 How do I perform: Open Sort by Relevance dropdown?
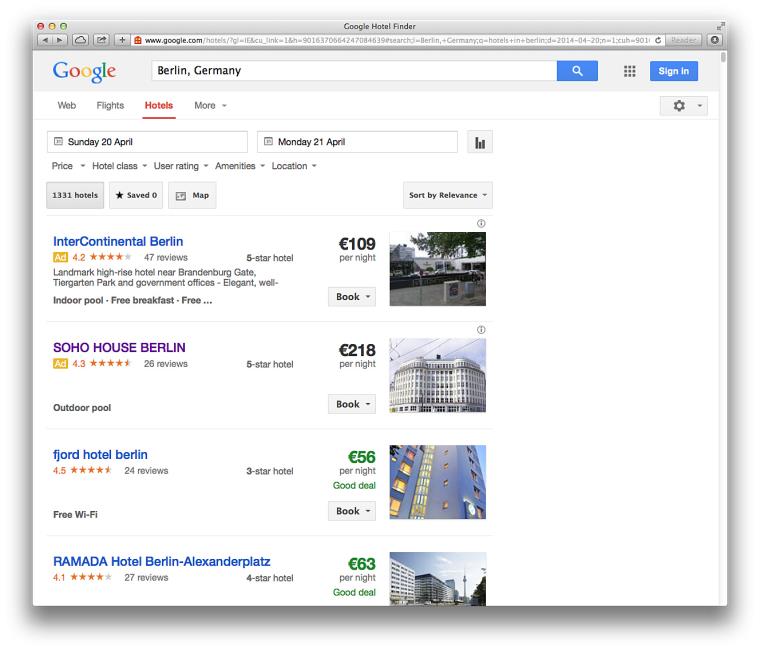coord(448,195)
